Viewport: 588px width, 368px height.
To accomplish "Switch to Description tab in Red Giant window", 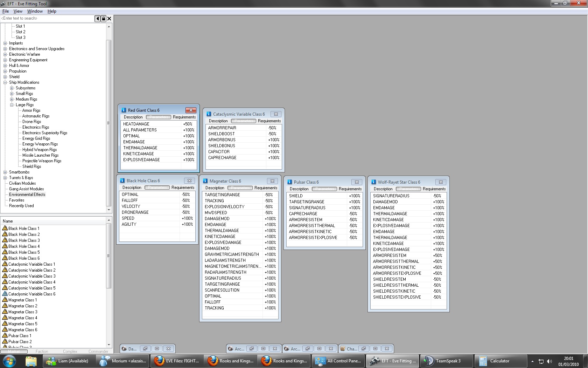I will tap(133, 117).
